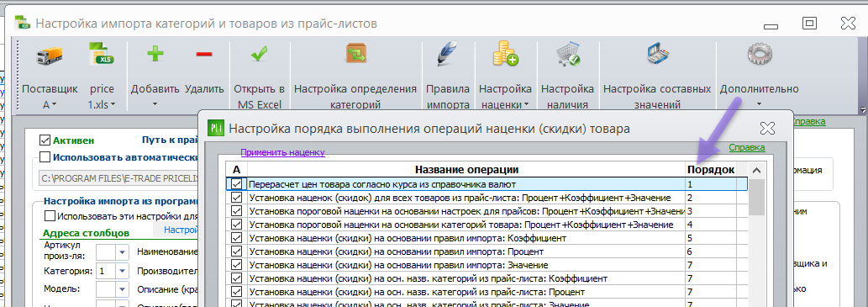Open the Артикул произ-ля column dropdown
The height and width of the screenshot is (307, 868).
point(123,252)
